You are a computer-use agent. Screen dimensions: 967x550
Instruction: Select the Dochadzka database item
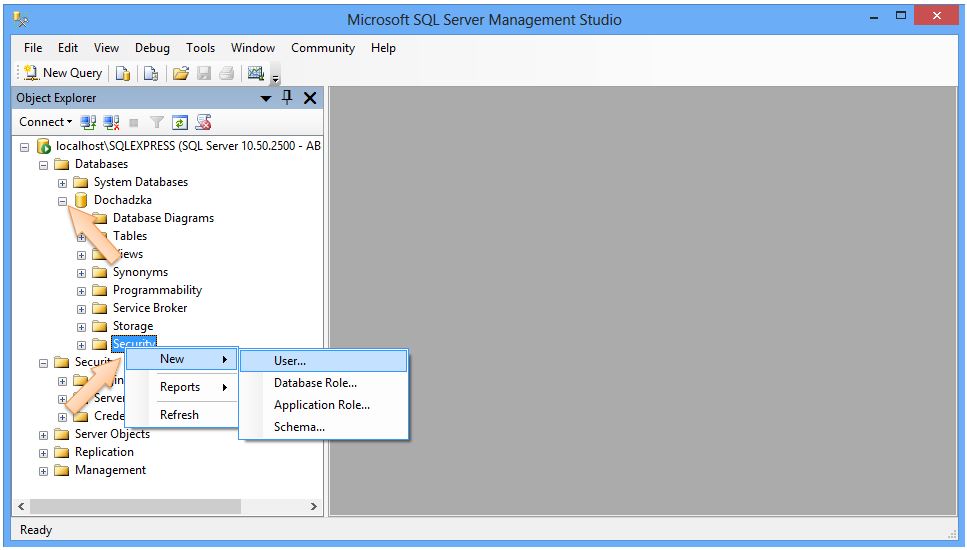123,200
